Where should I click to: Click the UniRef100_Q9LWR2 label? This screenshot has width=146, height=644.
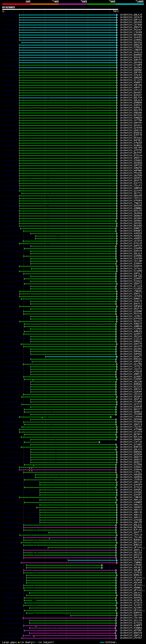coord(131,570)
